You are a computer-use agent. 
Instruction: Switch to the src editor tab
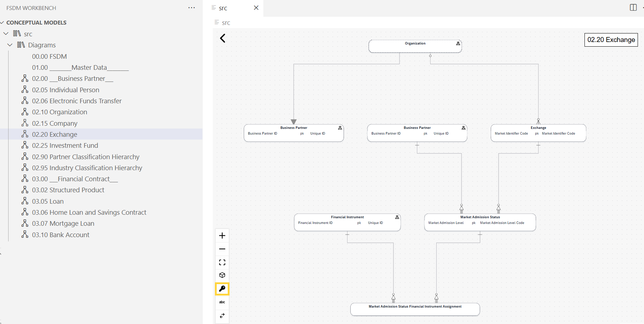tap(223, 8)
